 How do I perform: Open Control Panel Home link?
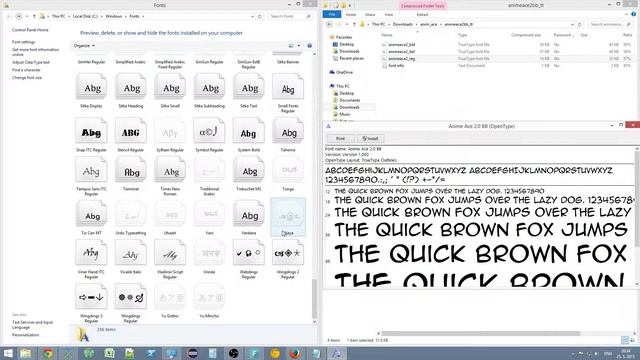[30, 30]
